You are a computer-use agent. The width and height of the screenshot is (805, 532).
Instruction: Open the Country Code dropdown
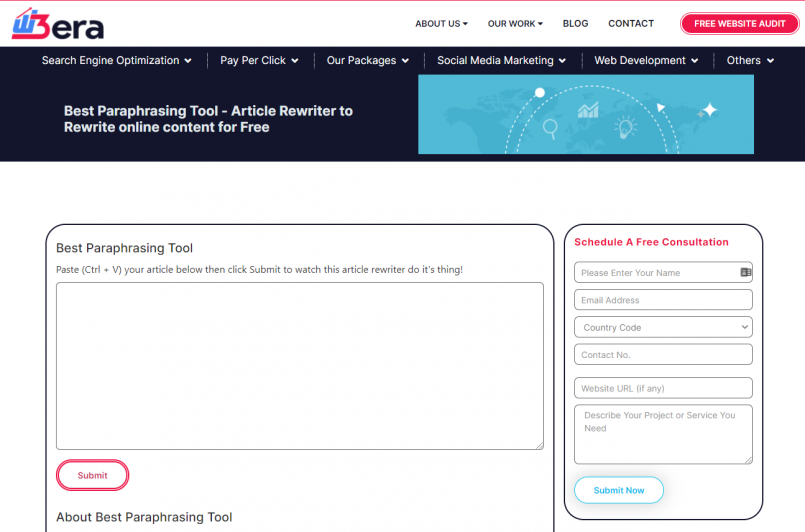click(663, 327)
